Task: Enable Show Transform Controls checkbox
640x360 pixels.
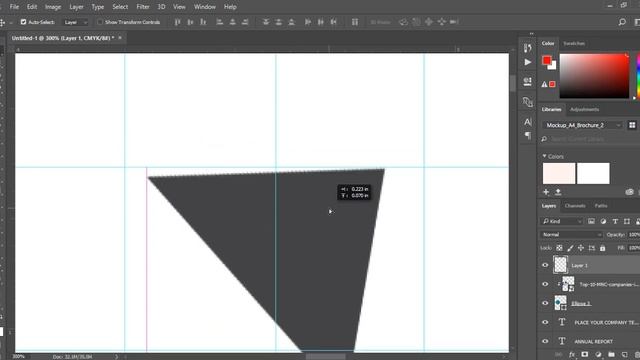Action: click(x=100, y=22)
